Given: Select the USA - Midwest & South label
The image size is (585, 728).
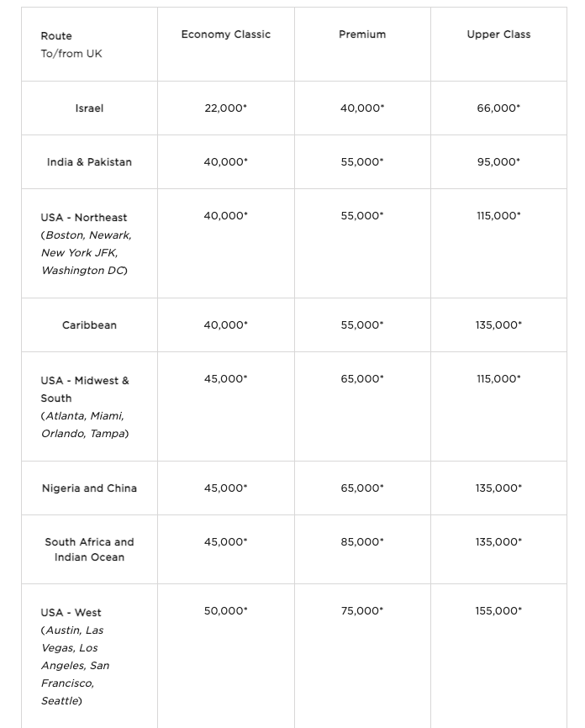Looking at the screenshot, I should [85, 389].
